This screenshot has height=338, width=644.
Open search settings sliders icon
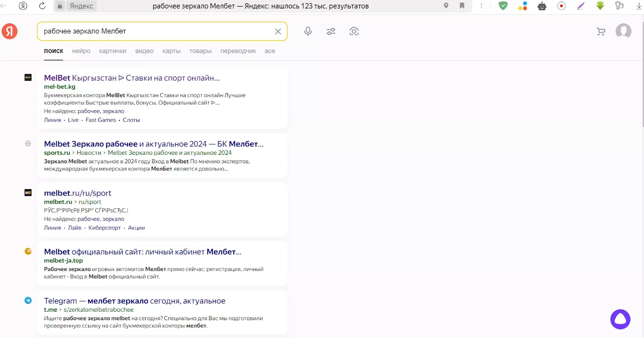(x=331, y=31)
